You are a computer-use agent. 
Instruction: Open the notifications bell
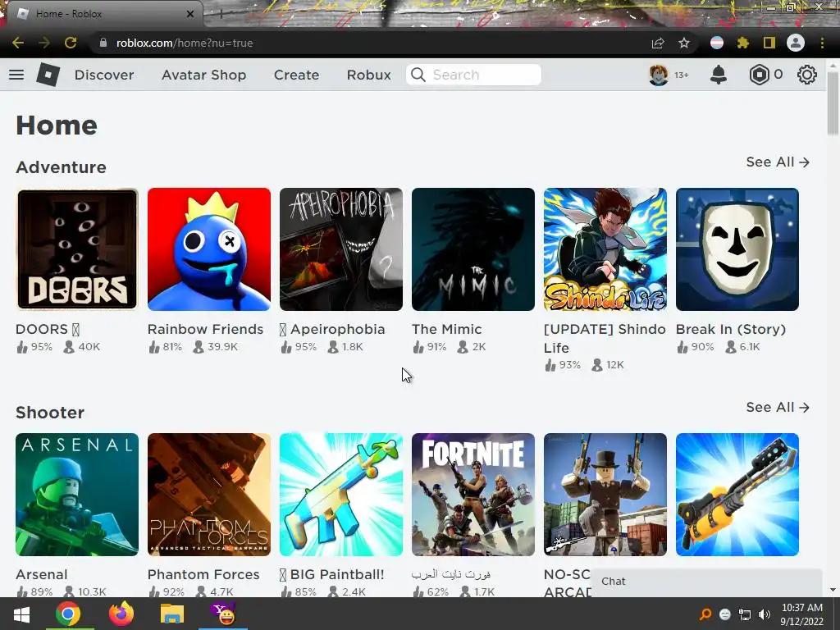(719, 75)
